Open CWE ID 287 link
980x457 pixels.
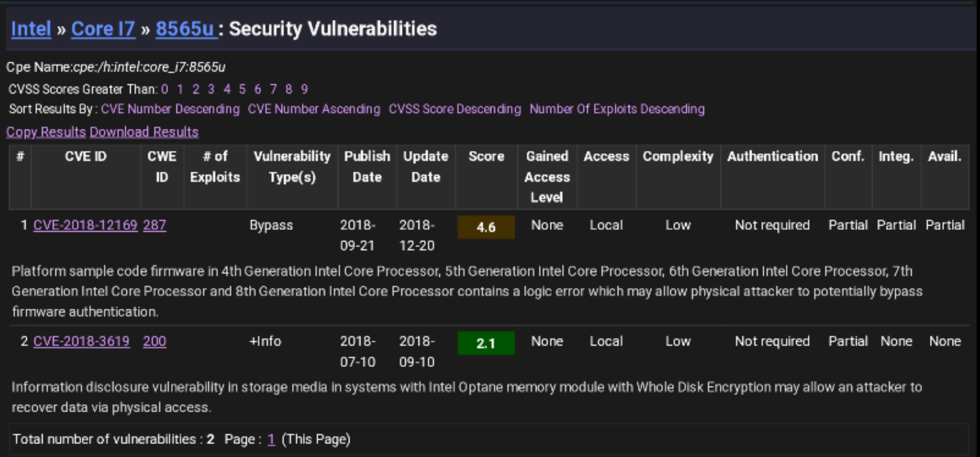coord(155,225)
